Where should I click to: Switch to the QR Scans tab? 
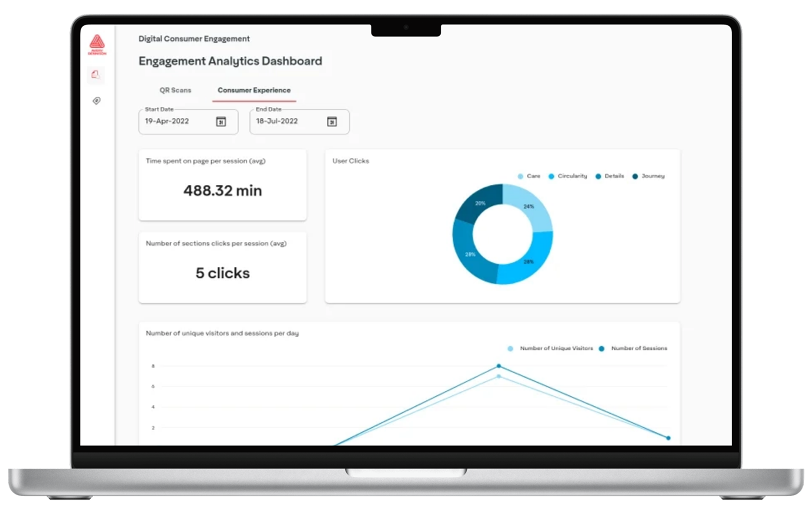pyautogui.click(x=175, y=90)
